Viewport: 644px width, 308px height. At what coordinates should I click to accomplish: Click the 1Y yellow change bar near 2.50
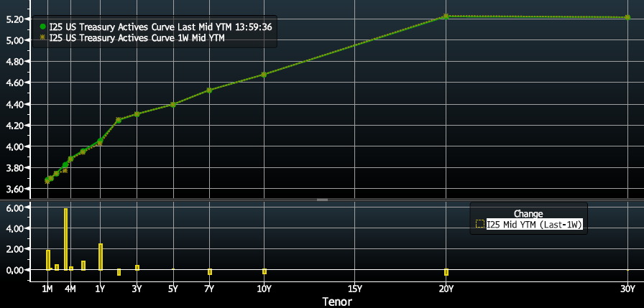(x=100, y=257)
